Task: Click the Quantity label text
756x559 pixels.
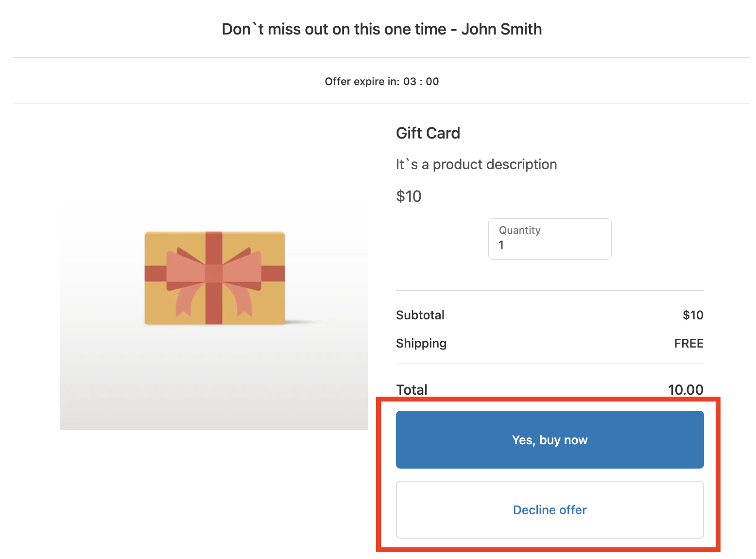Action: click(519, 230)
